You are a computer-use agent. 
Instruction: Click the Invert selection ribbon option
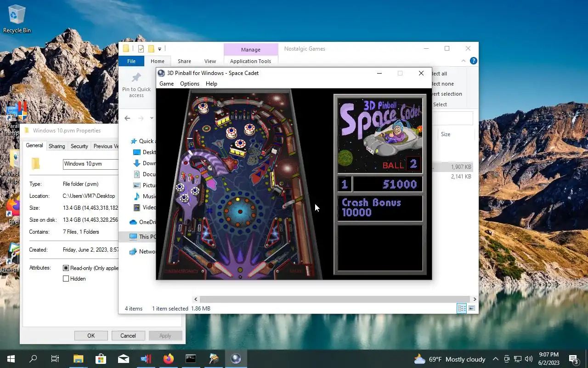[447, 94]
